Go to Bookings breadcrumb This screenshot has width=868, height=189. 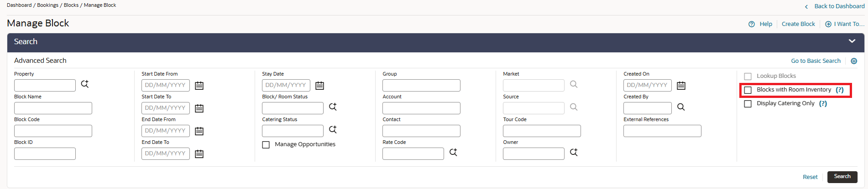(48, 5)
